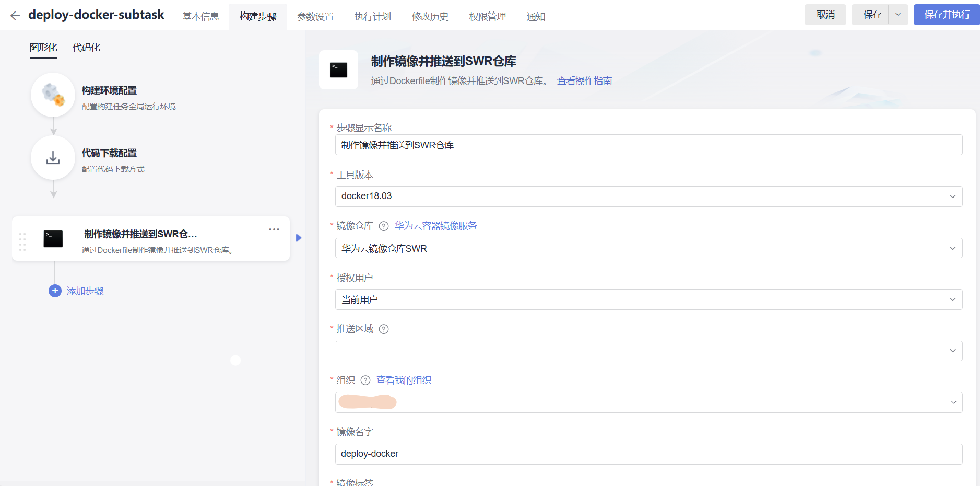980x486 pixels.
Task: Switch to the 构建步骤 tab
Action: 258,17
